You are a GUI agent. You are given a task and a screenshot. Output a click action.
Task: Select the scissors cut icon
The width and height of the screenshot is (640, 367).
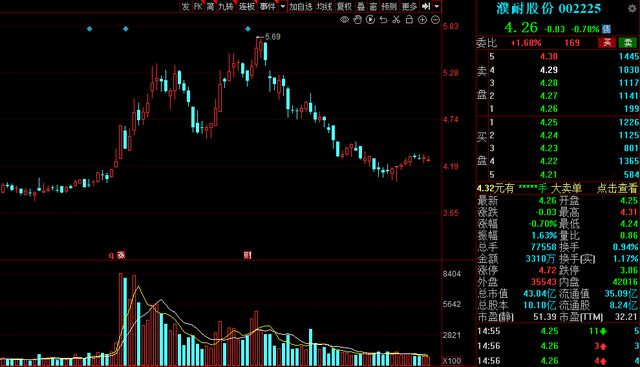click(x=396, y=20)
